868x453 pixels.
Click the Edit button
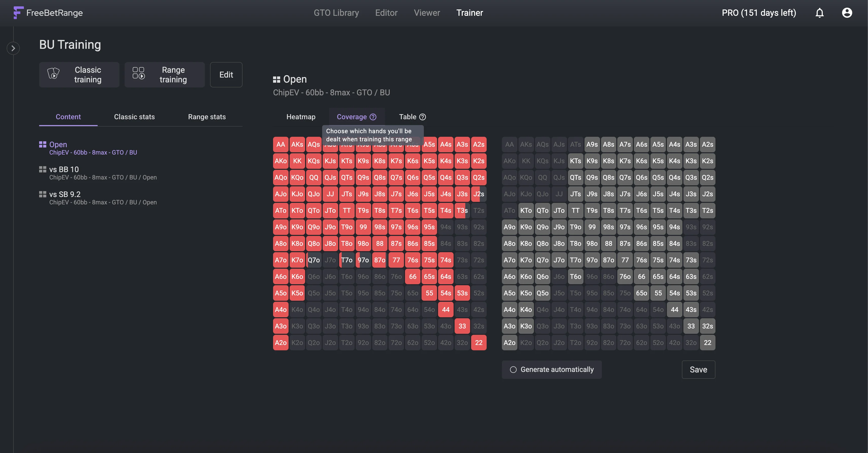[226, 75]
